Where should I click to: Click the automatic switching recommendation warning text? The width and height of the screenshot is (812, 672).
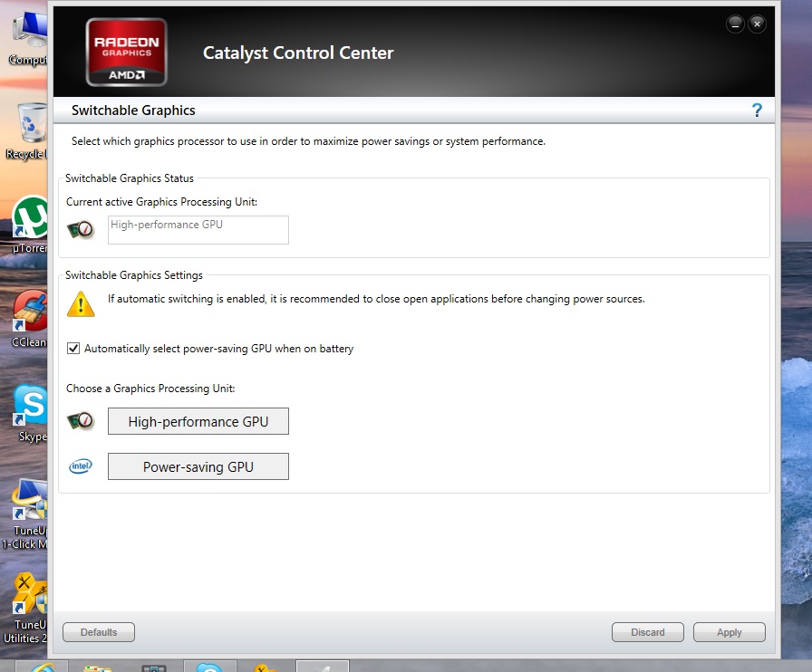pyautogui.click(x=376, y=299)
